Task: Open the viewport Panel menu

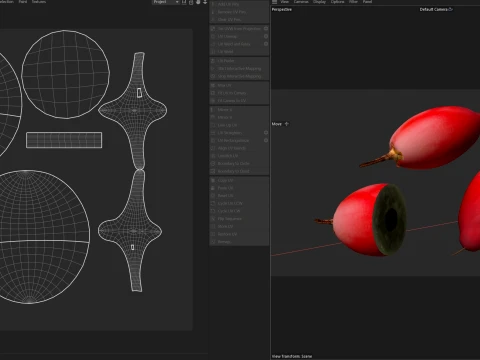Action: coord(367,2)
